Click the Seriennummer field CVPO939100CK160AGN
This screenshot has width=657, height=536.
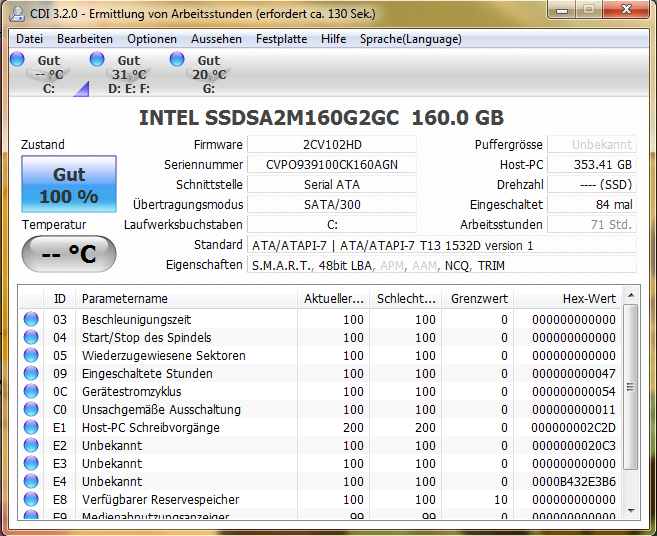click(332, 165)
